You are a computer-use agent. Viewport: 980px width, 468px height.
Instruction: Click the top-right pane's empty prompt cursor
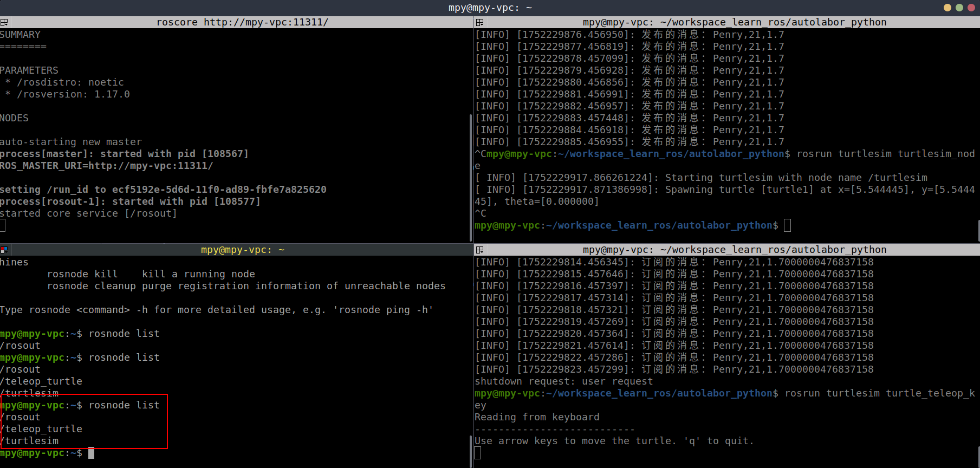pos(787,225)
